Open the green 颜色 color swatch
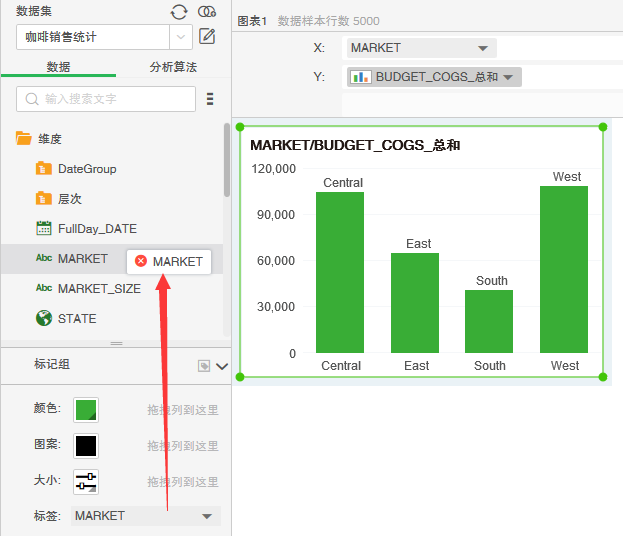 (x=86, y=410)
